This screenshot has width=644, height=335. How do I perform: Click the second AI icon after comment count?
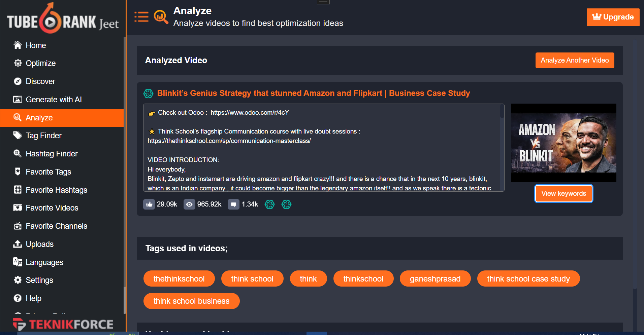(286, 204)
